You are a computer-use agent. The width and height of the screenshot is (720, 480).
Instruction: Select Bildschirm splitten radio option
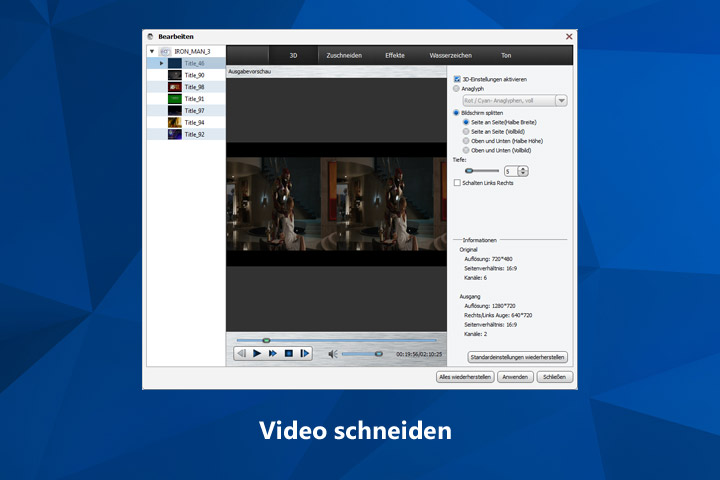click(456, 113)
